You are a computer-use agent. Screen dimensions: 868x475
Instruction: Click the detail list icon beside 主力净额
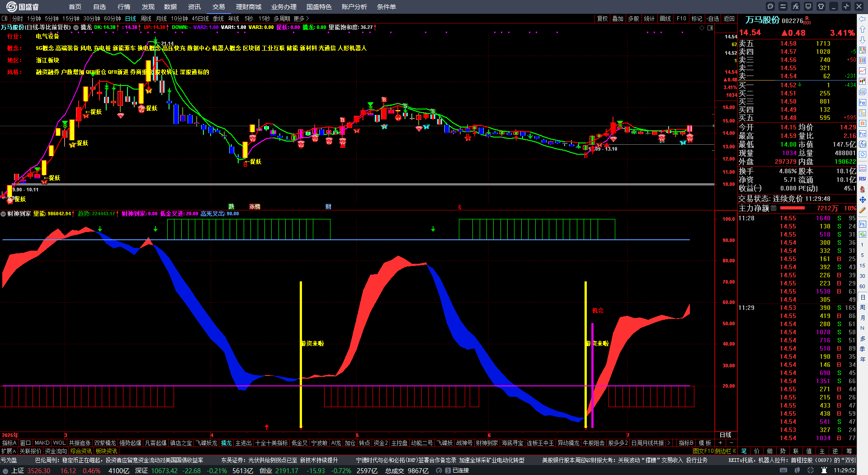[774, 208]
